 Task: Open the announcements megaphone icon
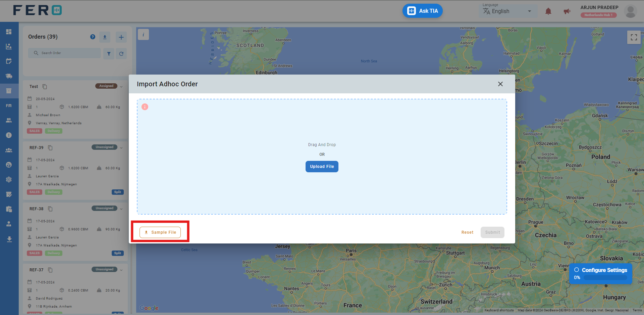pyautogui.click(x=567, y=11)
